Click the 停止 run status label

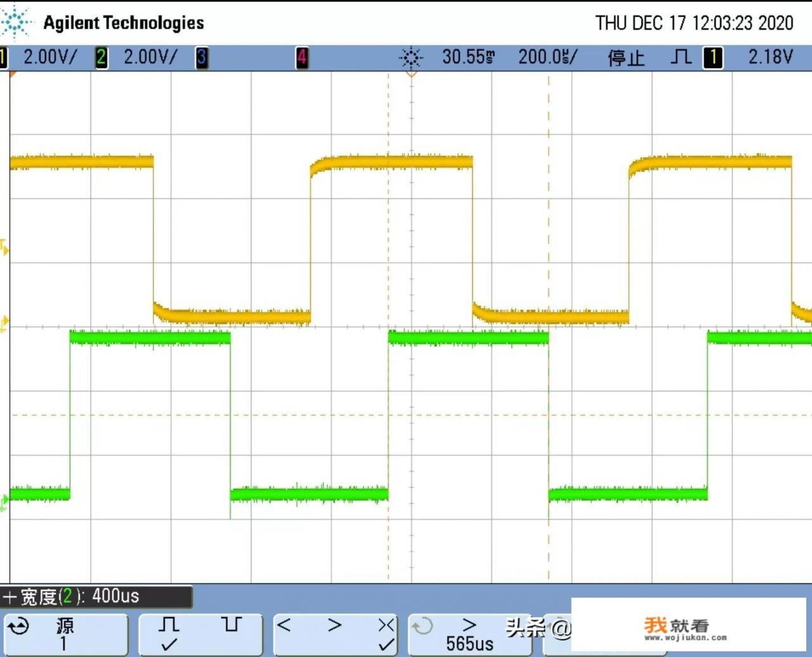pos(626,58)
